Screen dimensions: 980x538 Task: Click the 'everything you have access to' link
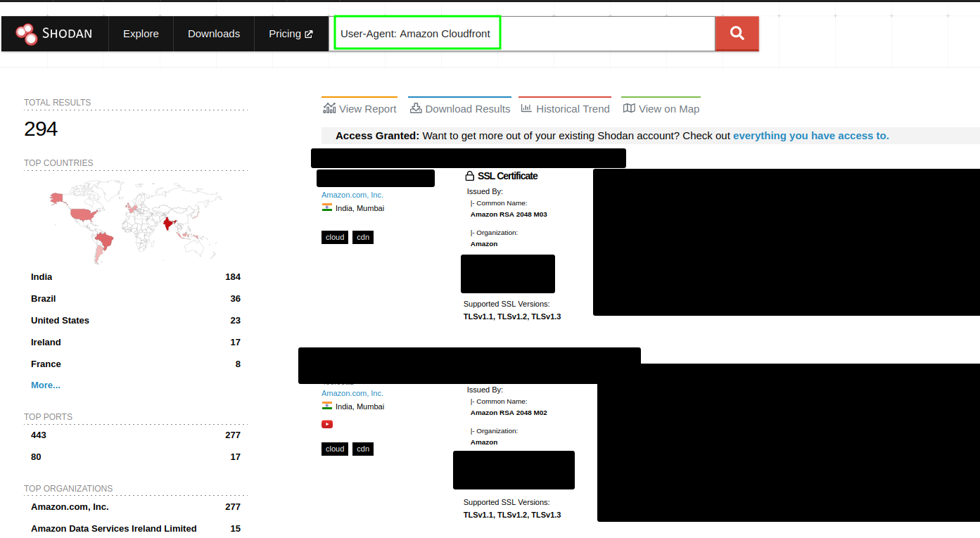(x=810, y=135)
